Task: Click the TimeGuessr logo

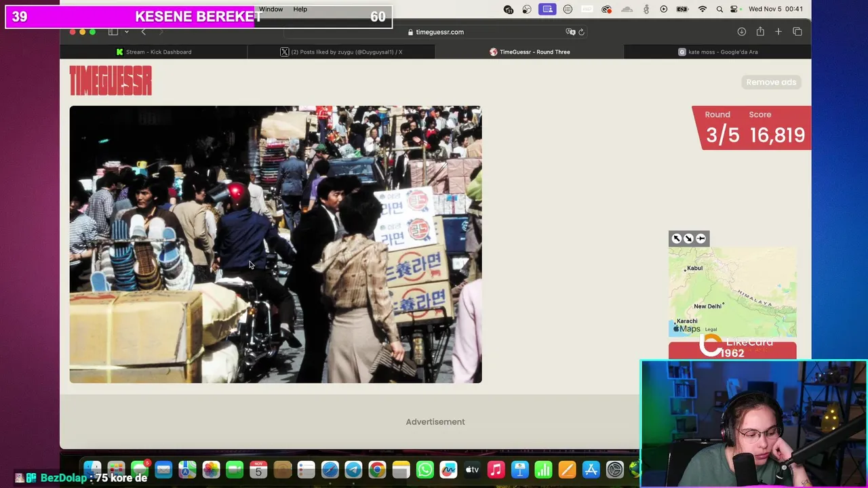Action: coord(111,81)
